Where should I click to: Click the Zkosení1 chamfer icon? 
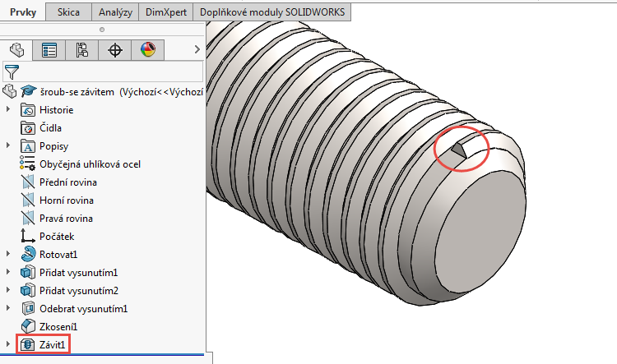[x=27, y=326]
